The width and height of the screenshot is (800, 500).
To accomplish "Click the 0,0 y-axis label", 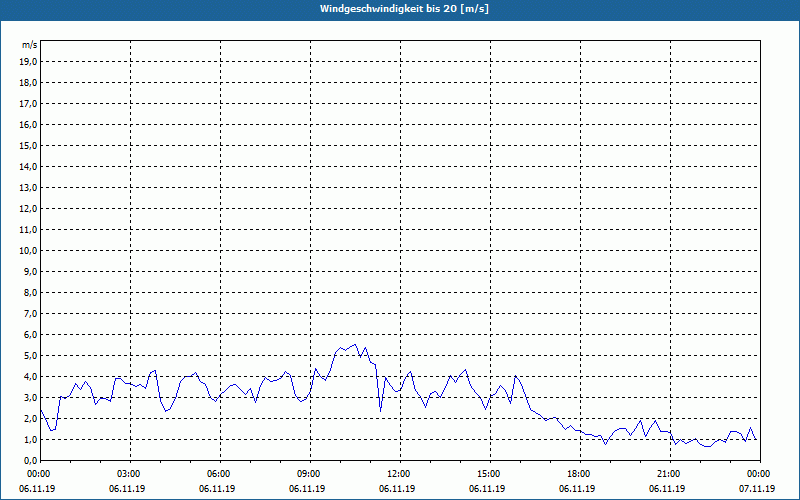I will [x=30, y=460].
